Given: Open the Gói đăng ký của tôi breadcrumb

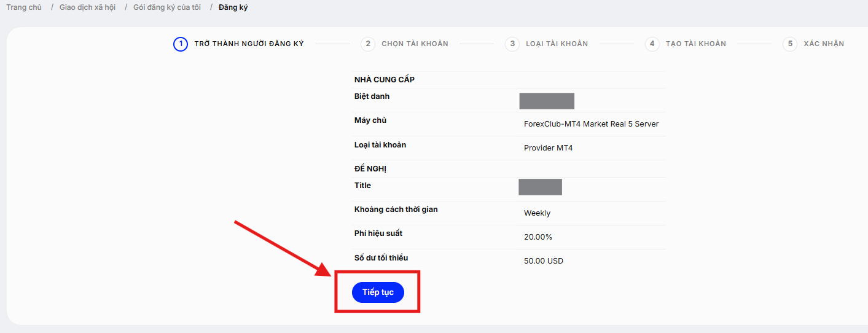Looking at the screenshot, I should 167,7.
